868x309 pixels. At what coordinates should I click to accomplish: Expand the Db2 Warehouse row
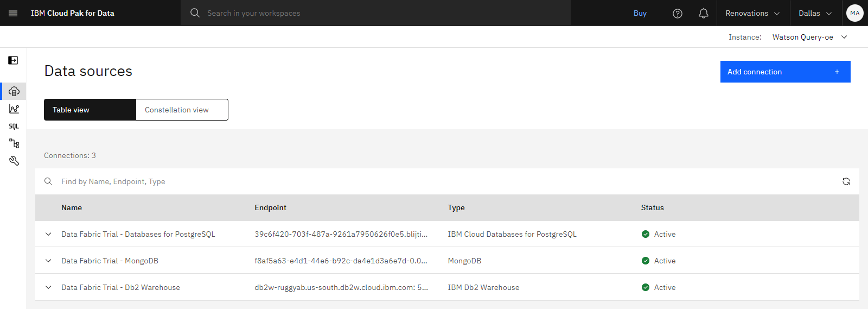pyautogui.click(x=48, y=287)
